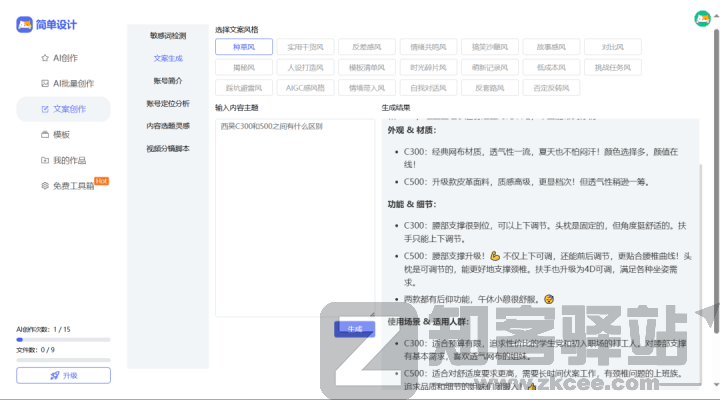The height and width of the screenshot is (400, 720).
Task: Click the page vertical scrollbar thumb
Action: tap(716, 179)
